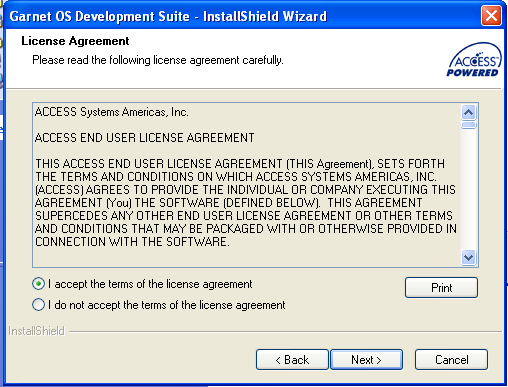
Task: Click the license text scroll up arrow
Action: point(469,112)
